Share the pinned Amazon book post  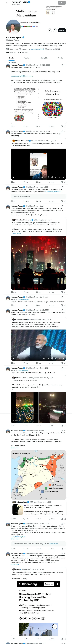(65, 127)
